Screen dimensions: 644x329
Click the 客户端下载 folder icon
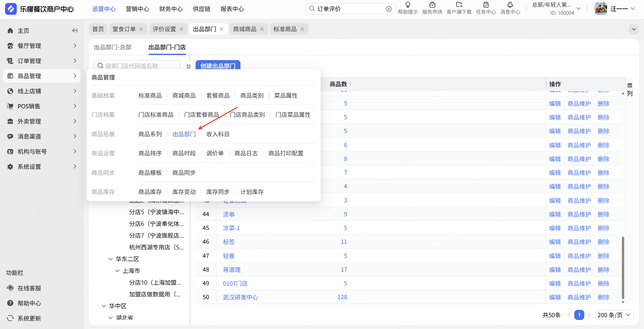click(x=459, y=5)
